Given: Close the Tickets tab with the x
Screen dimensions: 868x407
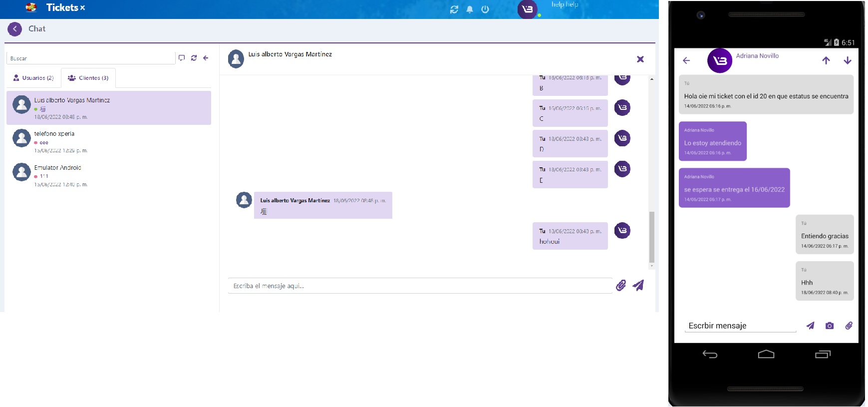Looking at the screenshot, I should tap(82, 8).
